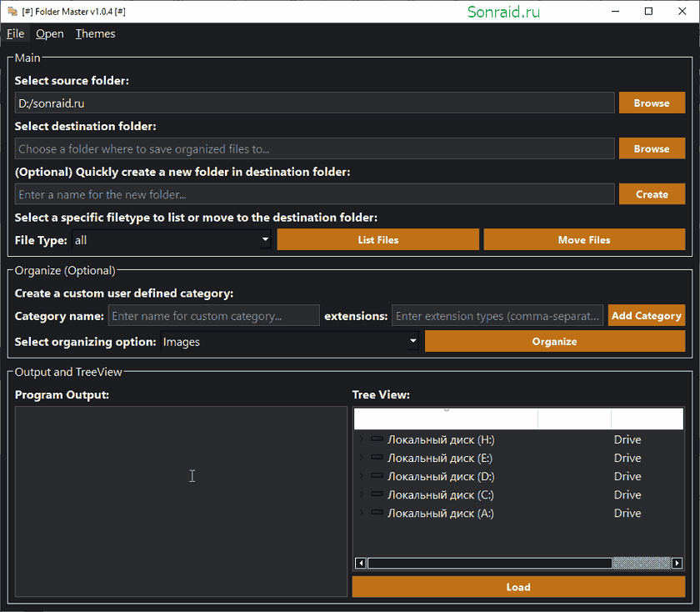
Task: Click the drive icon of disk (C:)
Action: click(x=377, y=494)
